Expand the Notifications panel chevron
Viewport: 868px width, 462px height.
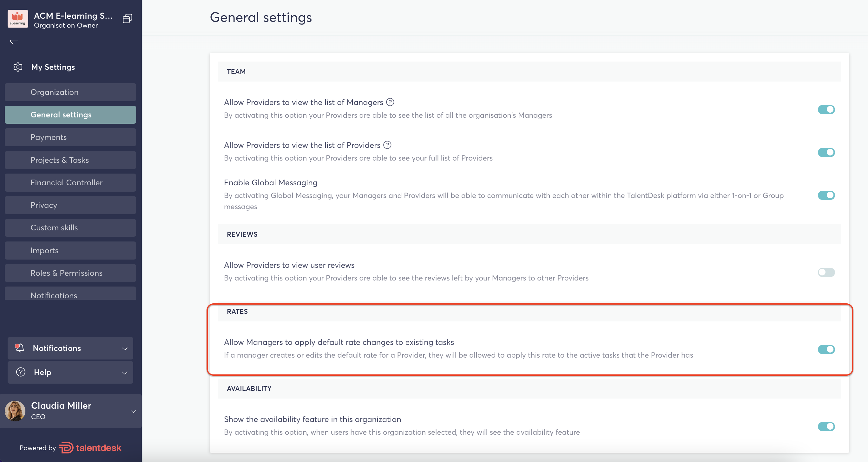point(125,348)
